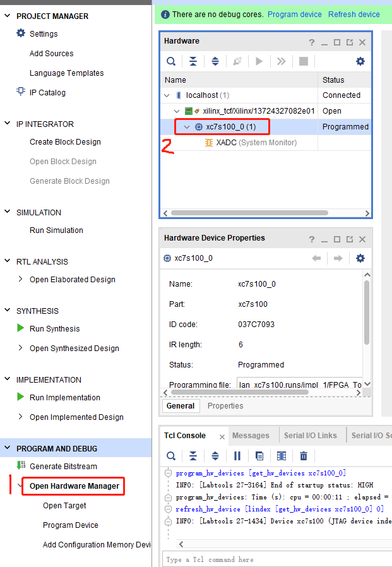This screenshot has height=567, width=392.
Task: Click Tcl command input field
Action: pos(277,559)
